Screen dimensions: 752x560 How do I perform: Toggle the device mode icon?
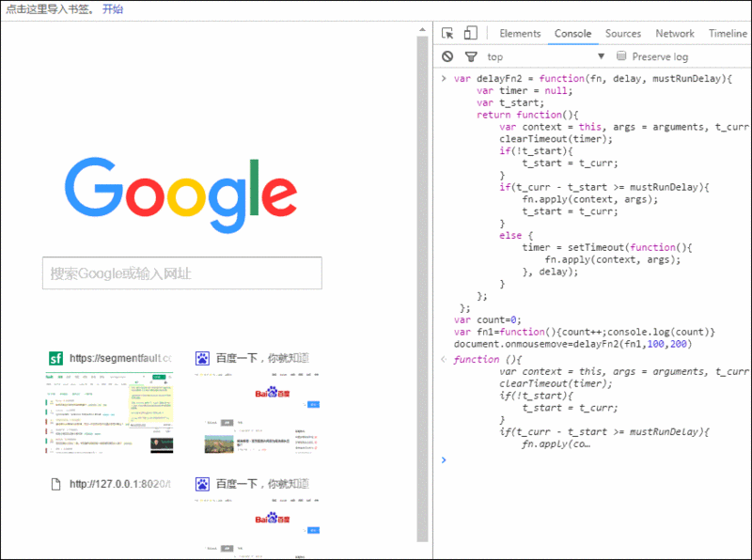pyautogui.click(x=471, y=33)
